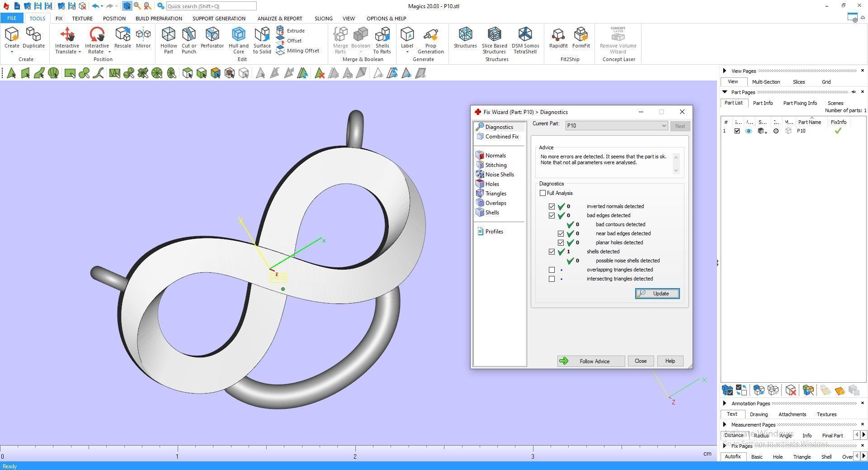Collapse the Part Pages panel
The height and width of the screenshot is (470, 868).
[725, 92]
